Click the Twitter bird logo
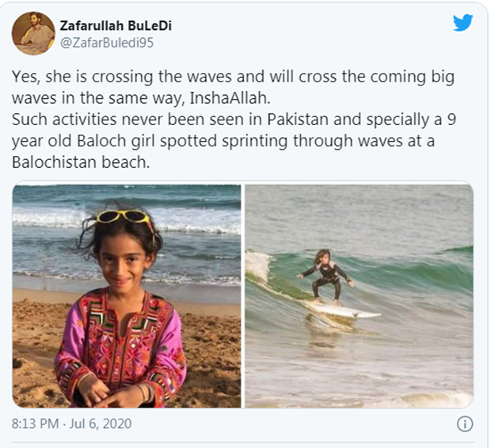This screenshot has width=491, height=448. click(462, 23)
